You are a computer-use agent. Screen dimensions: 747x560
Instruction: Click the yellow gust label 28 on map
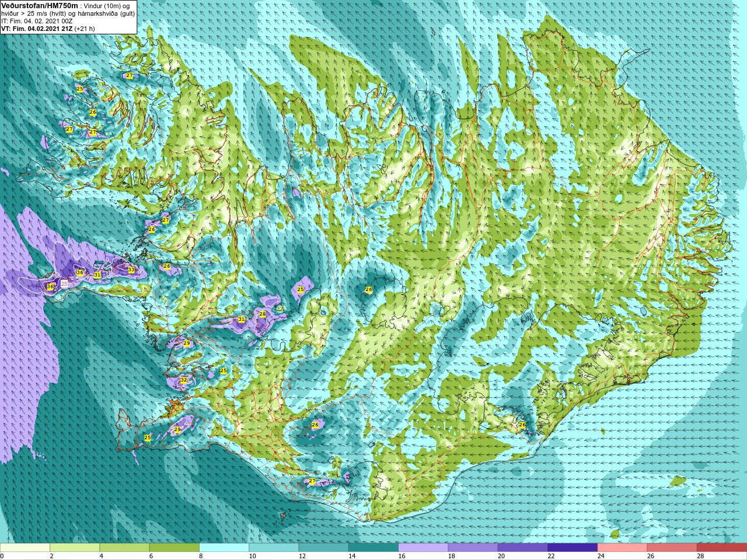click(x=263, y=314)
